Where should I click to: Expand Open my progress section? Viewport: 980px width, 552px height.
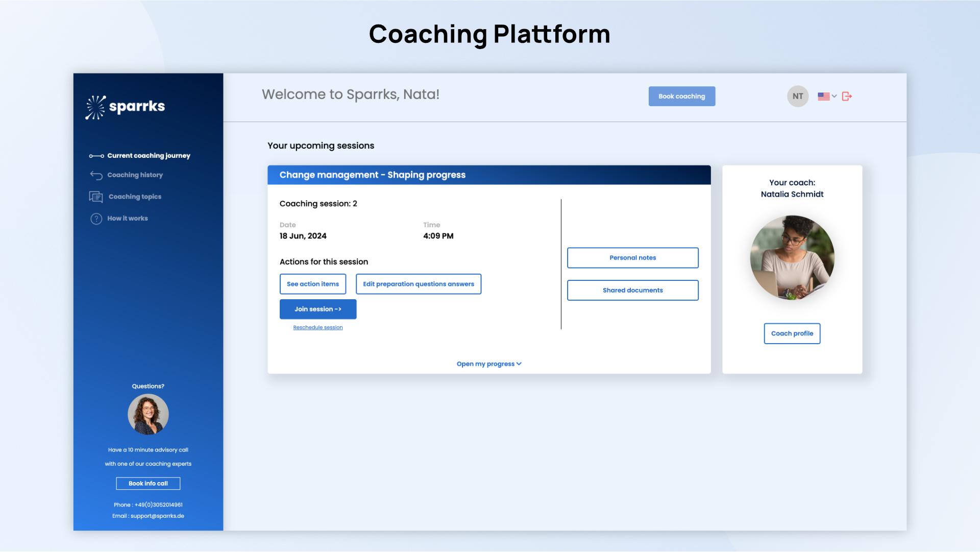click(x=488, y=364)
